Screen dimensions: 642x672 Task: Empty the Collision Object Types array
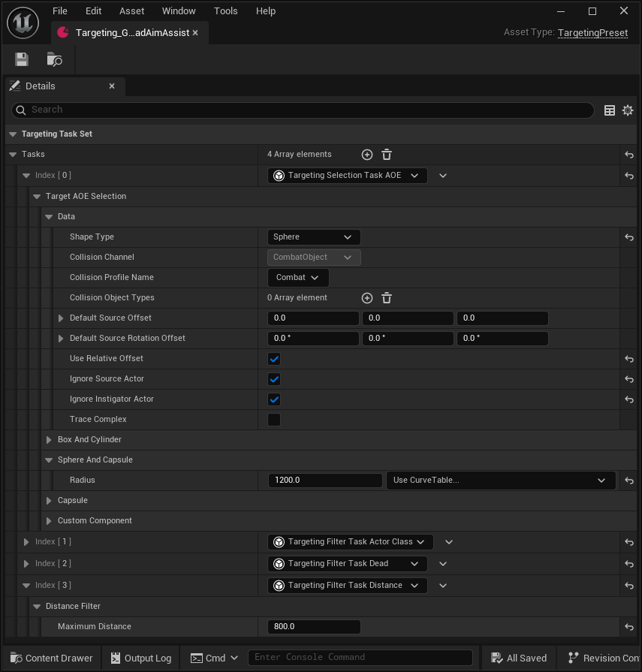(x=387, y=298)
